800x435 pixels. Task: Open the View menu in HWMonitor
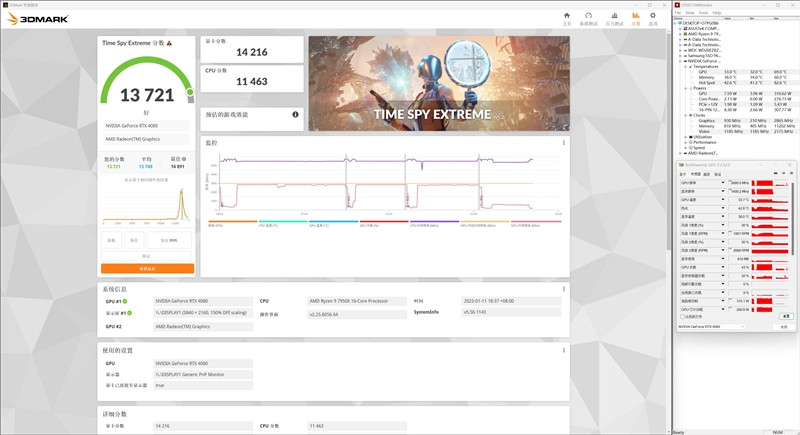tap(689, 12)
